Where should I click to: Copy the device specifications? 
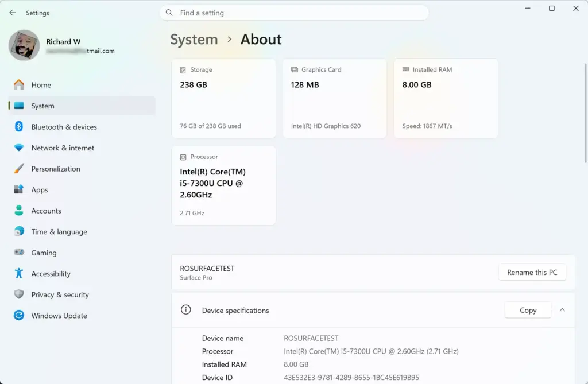528,310
